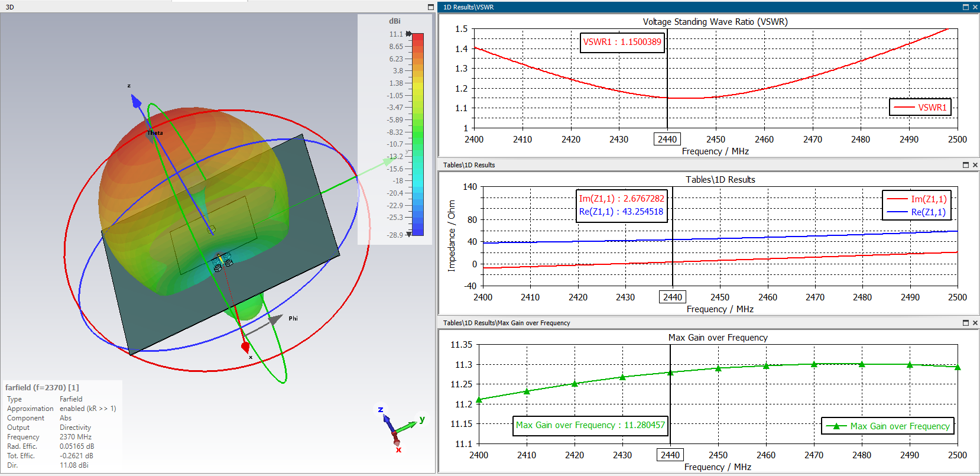This screenshot has width=980, height=476.
Task: Maximize the 3D view panel
Action: click(431, 7)
